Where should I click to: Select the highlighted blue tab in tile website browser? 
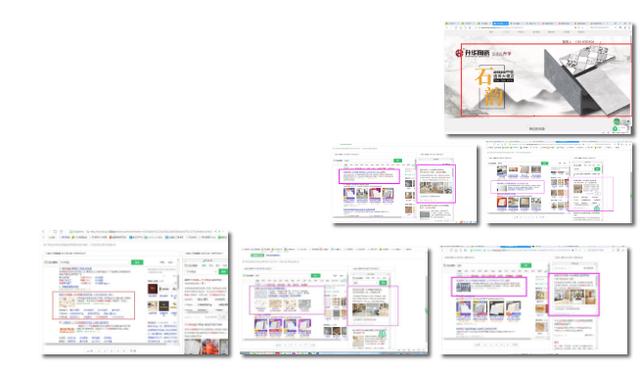(500, 23)
